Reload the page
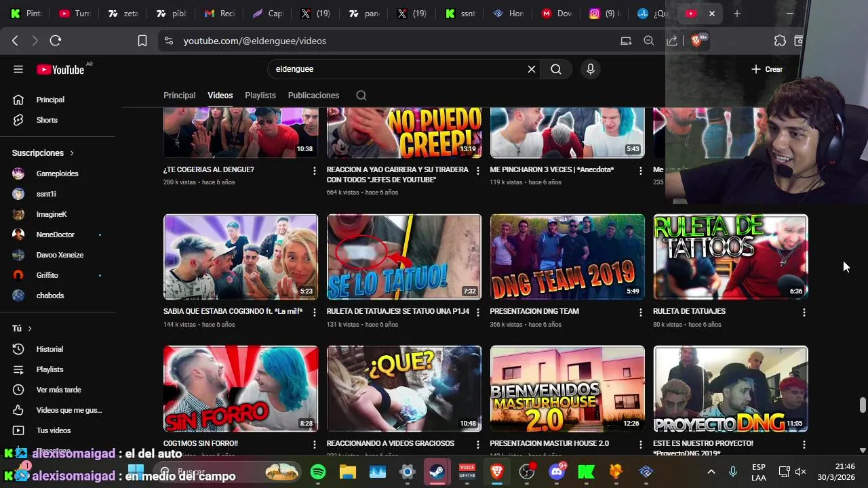Screen dimensions: 868x488 tap(56, 41)
